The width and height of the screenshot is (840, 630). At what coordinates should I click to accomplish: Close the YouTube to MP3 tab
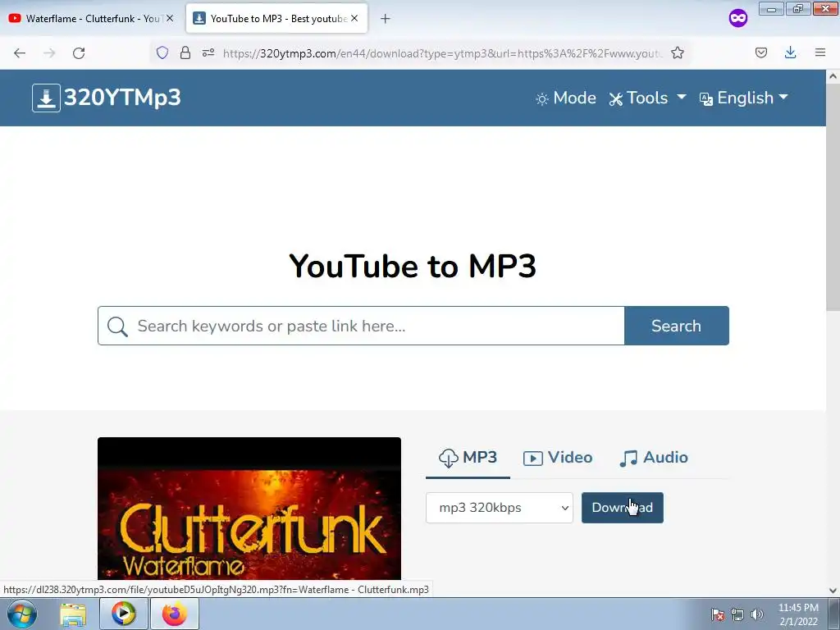(354, 18)
